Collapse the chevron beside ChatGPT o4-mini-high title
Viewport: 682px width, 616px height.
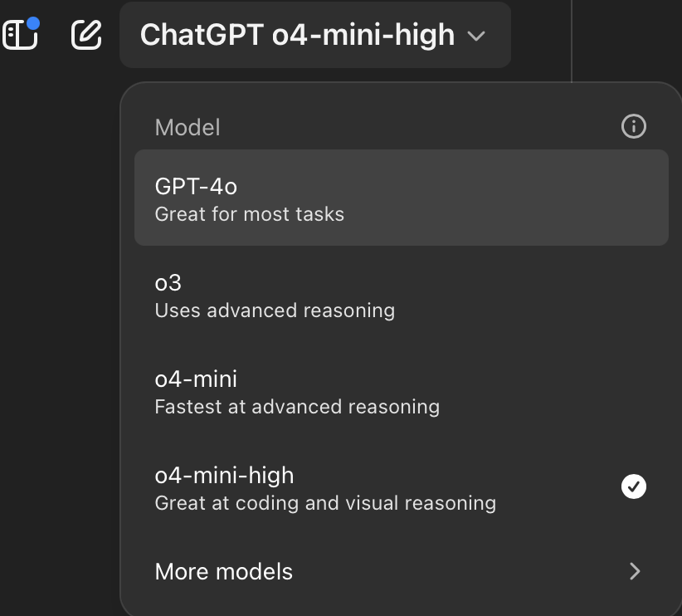(476, 36)
